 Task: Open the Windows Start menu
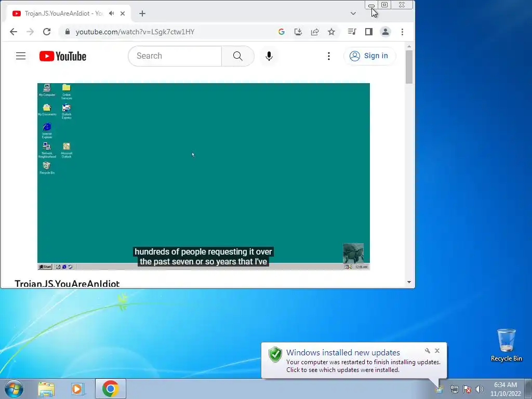pyautogui.click(x=14, y=389)
